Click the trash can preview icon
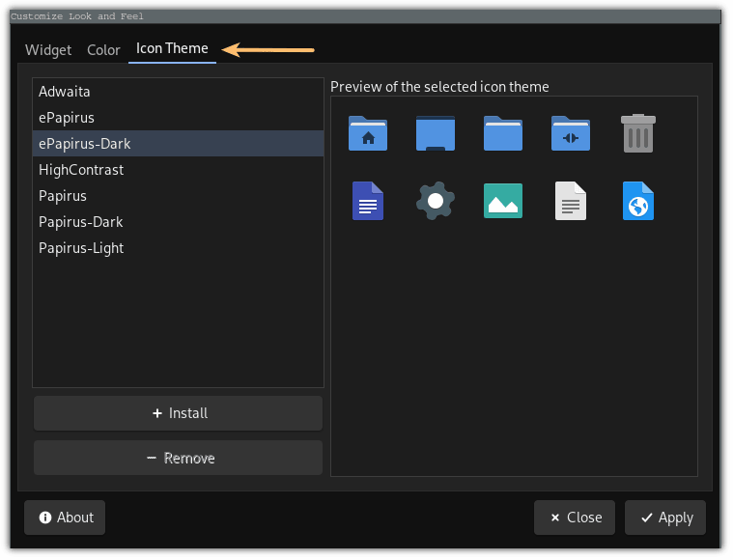This screenshot has width=733, height=560. point(637,133)
